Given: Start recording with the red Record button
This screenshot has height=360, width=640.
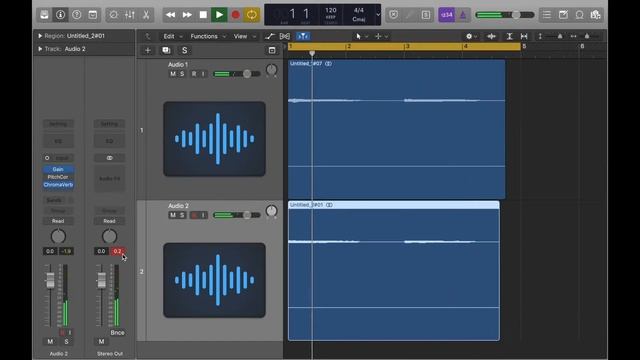Looking at the screenshot, I should pyautogui.click(x=236, y=15).
